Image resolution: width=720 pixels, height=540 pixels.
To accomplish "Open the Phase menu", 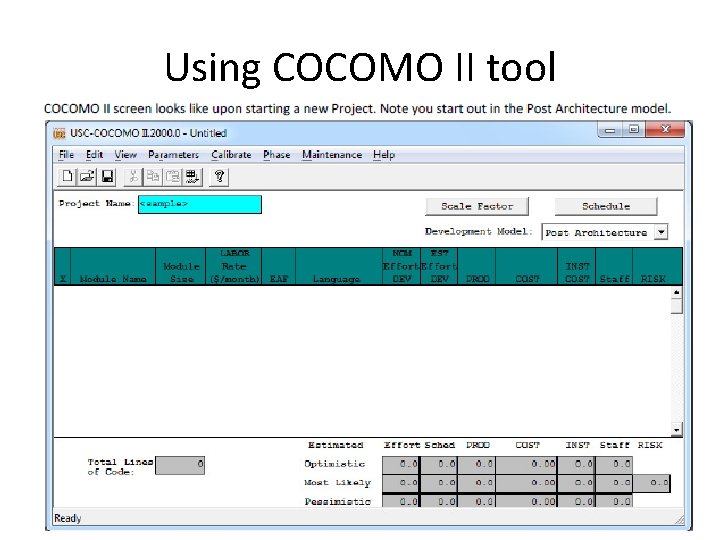I will (276, 155).
